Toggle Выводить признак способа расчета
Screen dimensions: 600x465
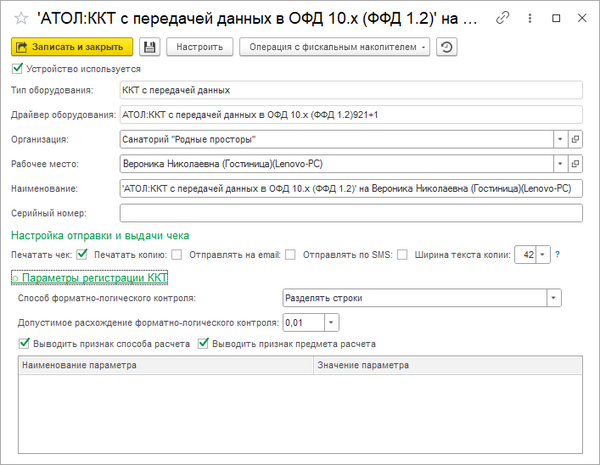(x=24, y=343)
